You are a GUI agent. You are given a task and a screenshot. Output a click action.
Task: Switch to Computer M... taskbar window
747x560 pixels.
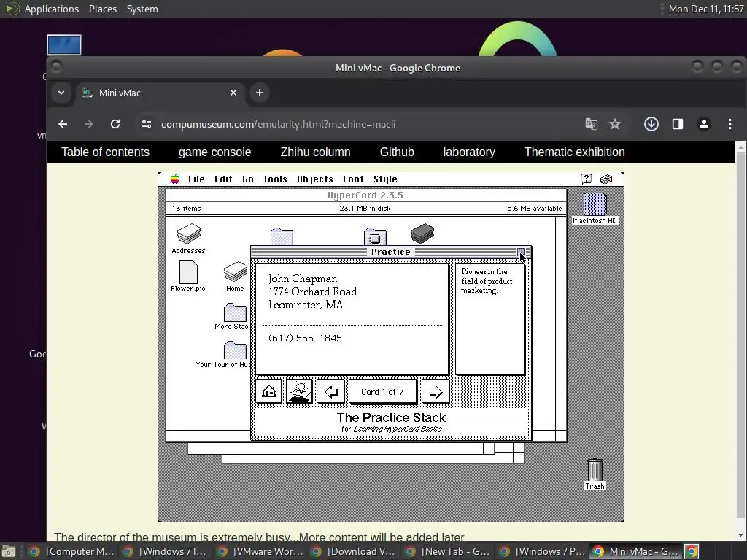point(71,551)
